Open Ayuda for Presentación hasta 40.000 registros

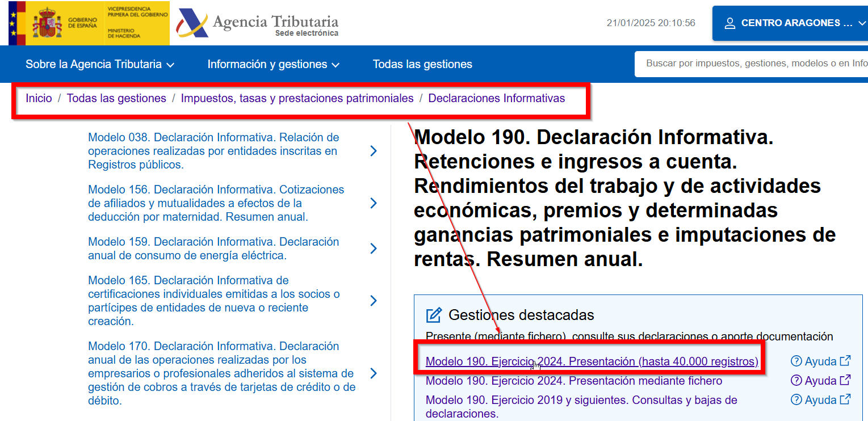[x=821, y=361]
